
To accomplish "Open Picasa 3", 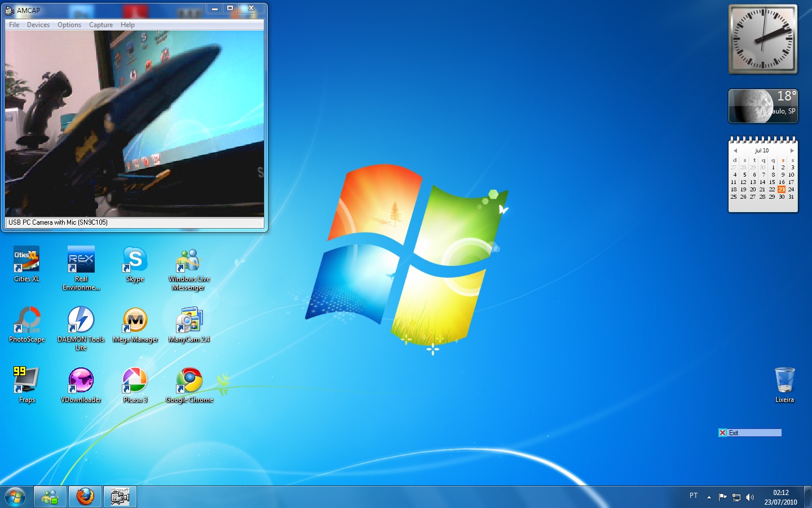I will click(135, 379).
